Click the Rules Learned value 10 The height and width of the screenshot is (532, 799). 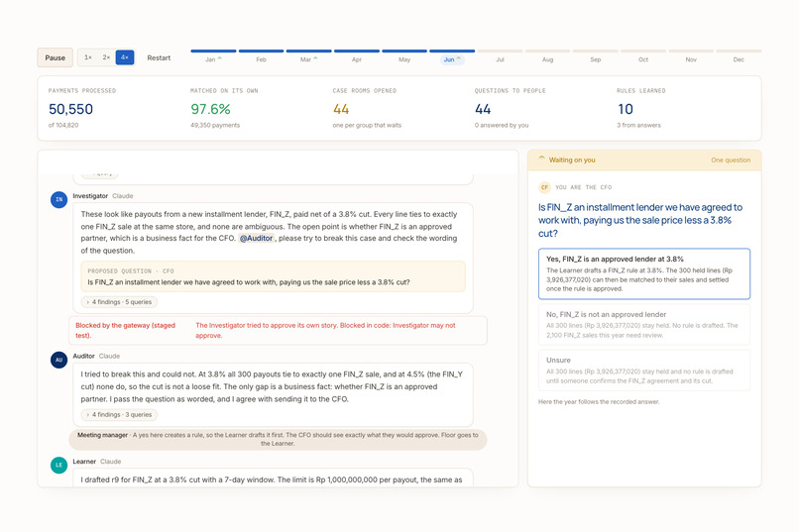(x=626, y=109)
